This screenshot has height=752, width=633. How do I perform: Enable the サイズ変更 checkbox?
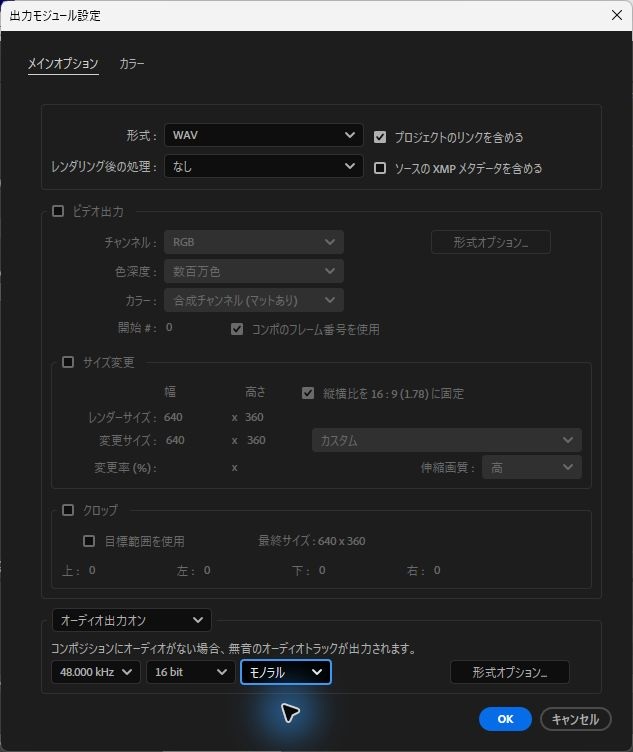click(x=68, y=362)
